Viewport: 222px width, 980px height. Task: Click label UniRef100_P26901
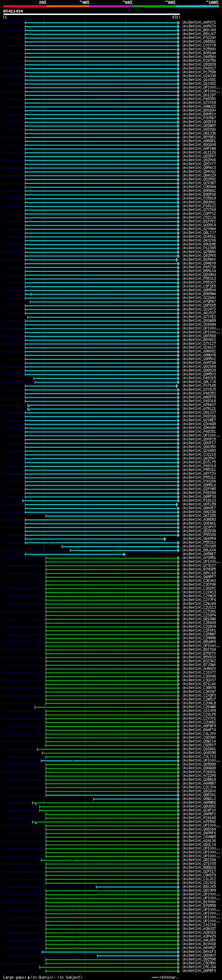coord(199,772)
